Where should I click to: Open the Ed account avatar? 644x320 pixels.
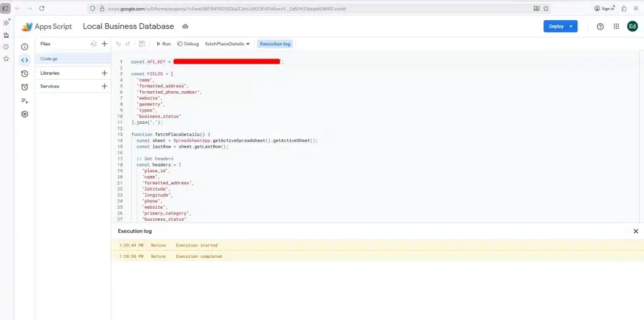tap(632, 26)
